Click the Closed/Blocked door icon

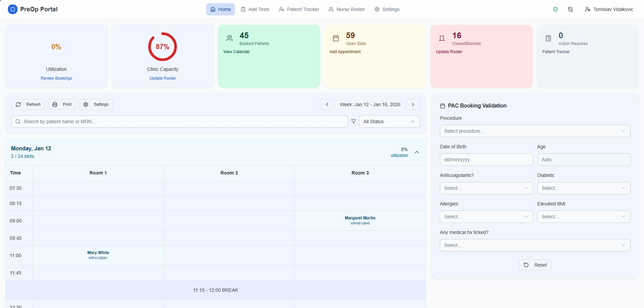point(442,38)
